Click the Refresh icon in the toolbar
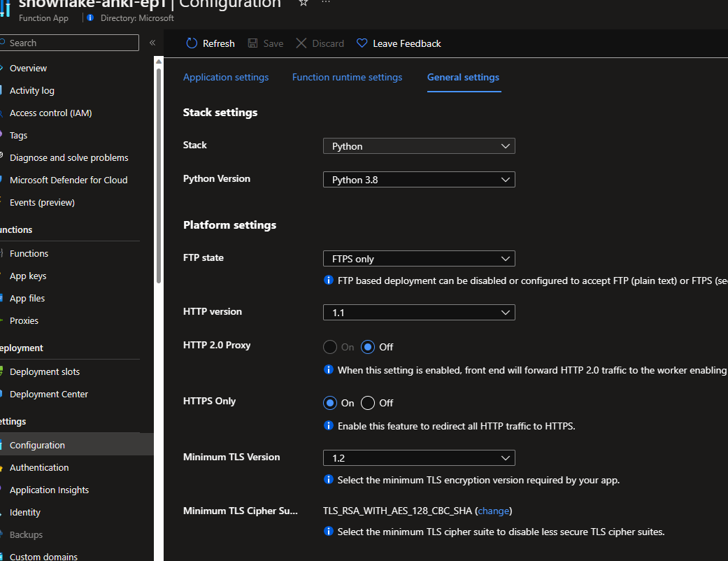 click(x=192, y=43)
